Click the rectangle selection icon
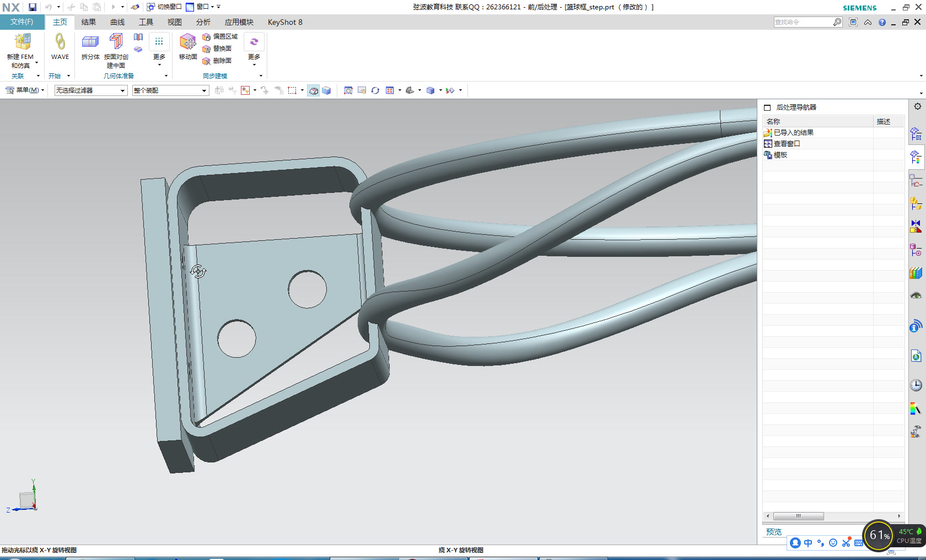The height and width of the screenshot is (560, 926). (292, 90)
